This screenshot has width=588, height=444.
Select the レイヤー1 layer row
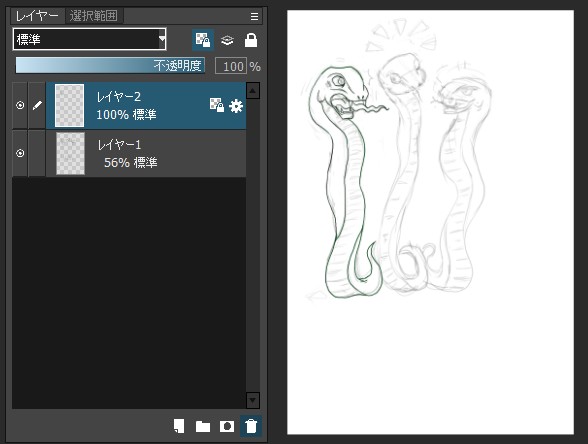[x=146, y=153]
